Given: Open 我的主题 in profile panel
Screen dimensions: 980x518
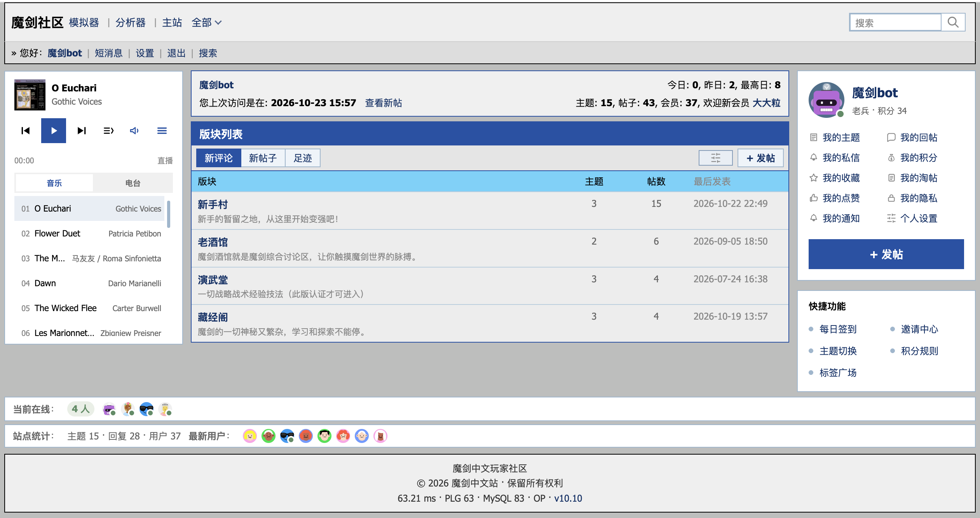Looking at the screenshot, I should [835, 137].
